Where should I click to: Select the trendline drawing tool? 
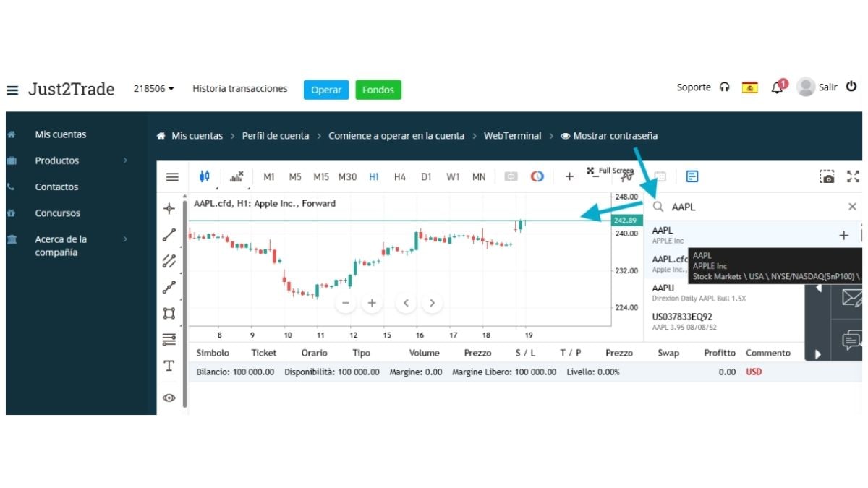[169, 234]
